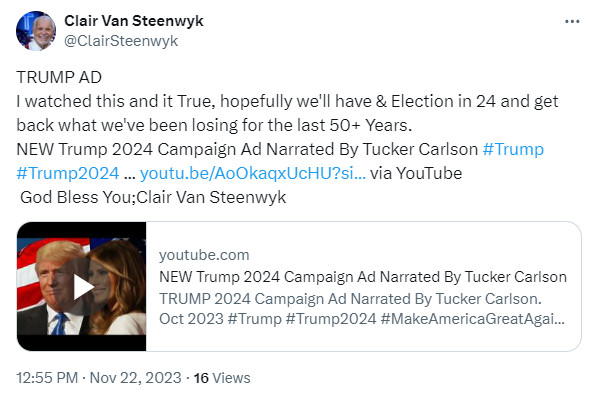The width and height of the screenshot is (597, 395).
Task: Visit the @ClairSteenwyk handle
Action: coord(121,41)
